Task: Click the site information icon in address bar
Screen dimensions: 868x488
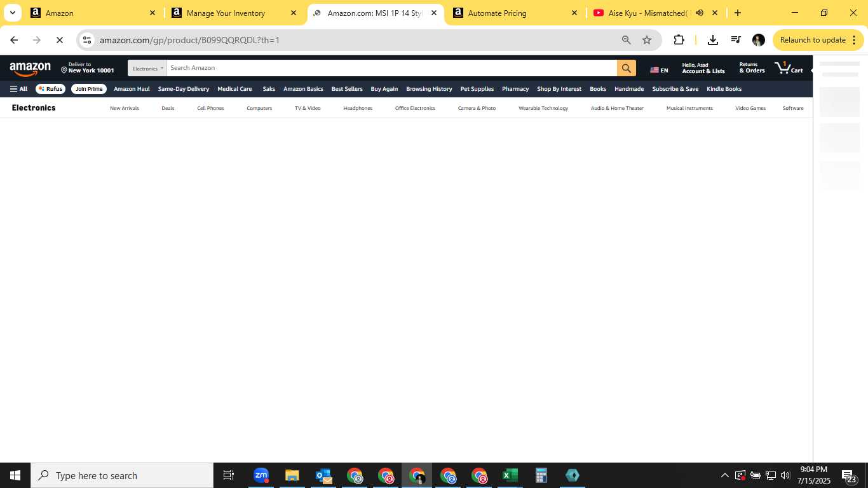Action: click(87, 40)
